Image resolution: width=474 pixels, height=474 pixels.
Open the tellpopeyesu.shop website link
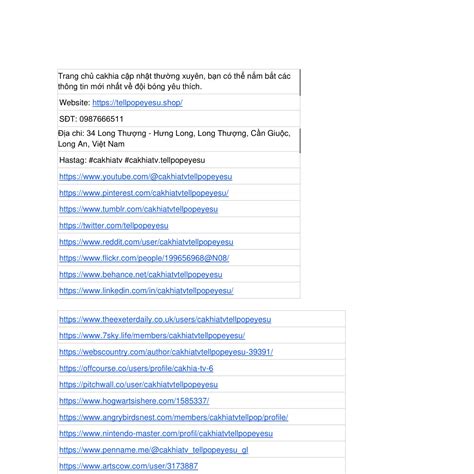click(x=137, y=103)
